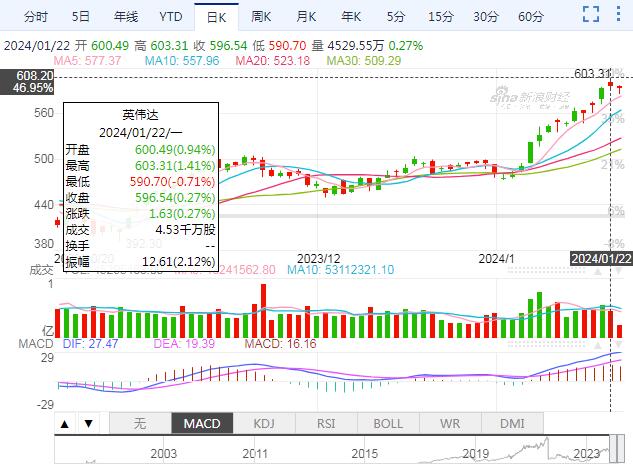Click the up arrow indicator button
This screenshot has height=472, width=633.
pos(65,424)
